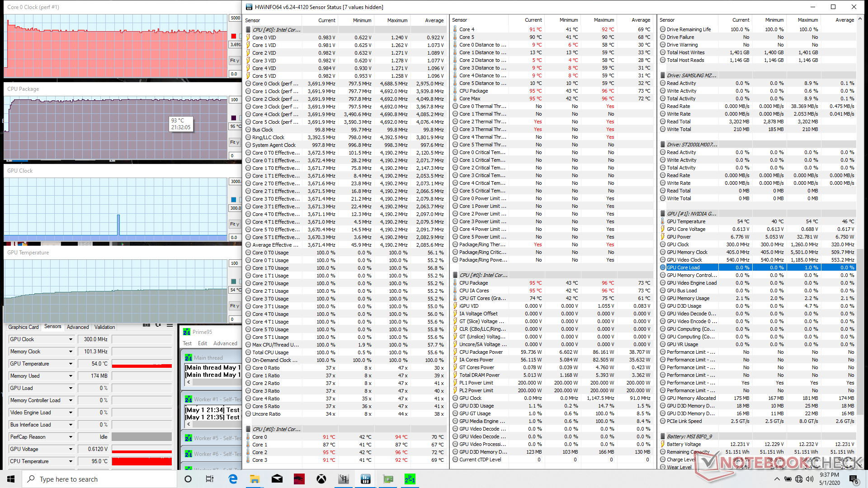Open the Mail app from the taskbar

tap(277, 479)
